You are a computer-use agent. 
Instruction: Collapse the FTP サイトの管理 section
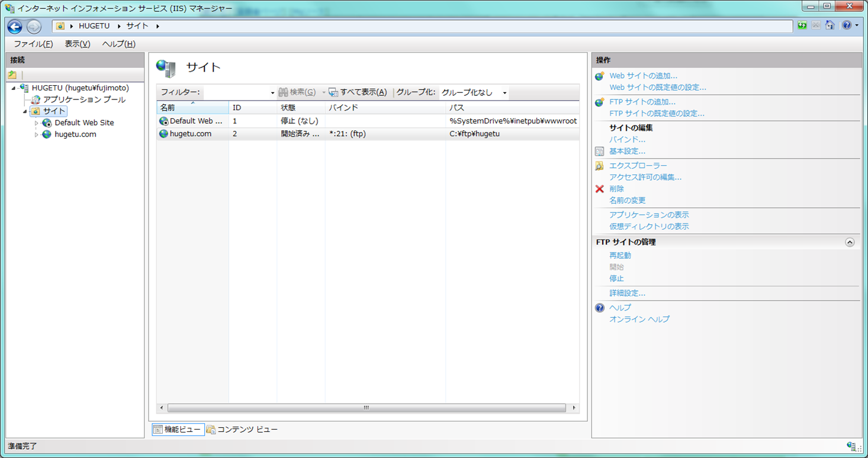850,242
